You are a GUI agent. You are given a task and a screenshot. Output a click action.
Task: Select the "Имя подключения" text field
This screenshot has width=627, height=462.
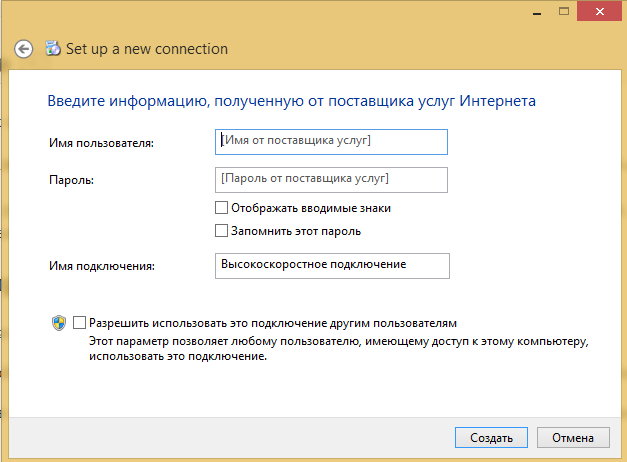tap(332, 265)
